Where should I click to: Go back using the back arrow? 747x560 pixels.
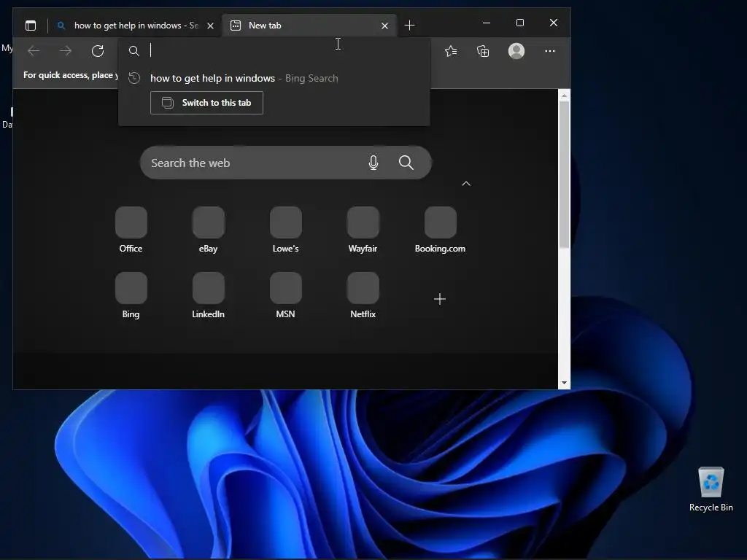click(34, 51)
